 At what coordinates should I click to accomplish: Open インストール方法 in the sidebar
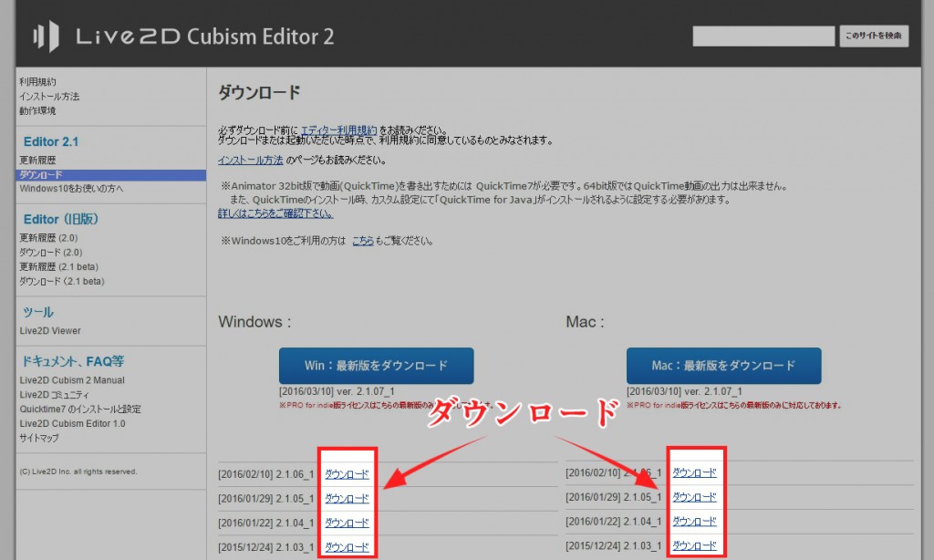click(49, 96)
